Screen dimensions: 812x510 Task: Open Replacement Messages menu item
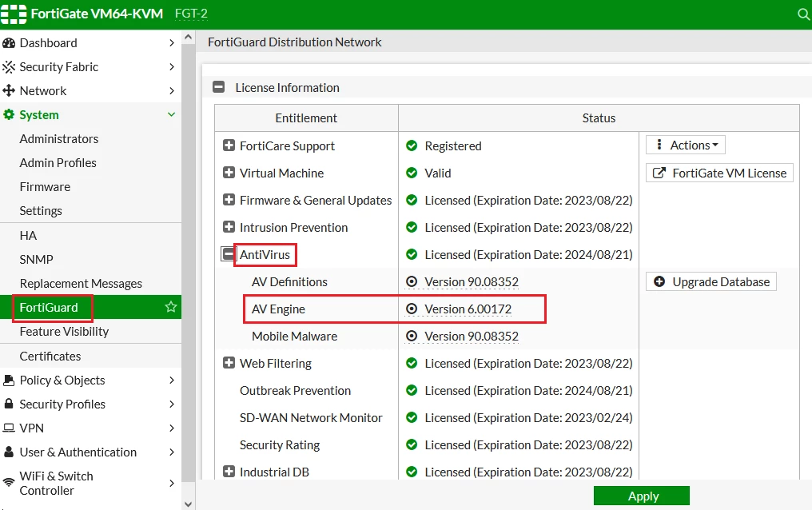81,284
